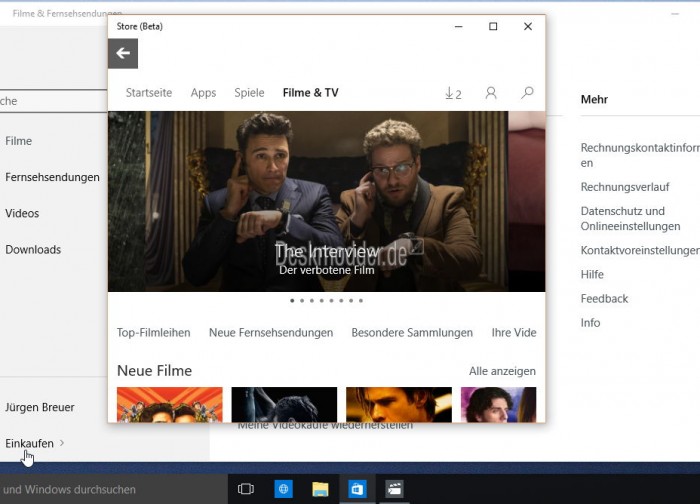Click the Filme & Fernsehsendungen window title
The width and height of the screenshot is (700, 504).
(x=67, y=13)
